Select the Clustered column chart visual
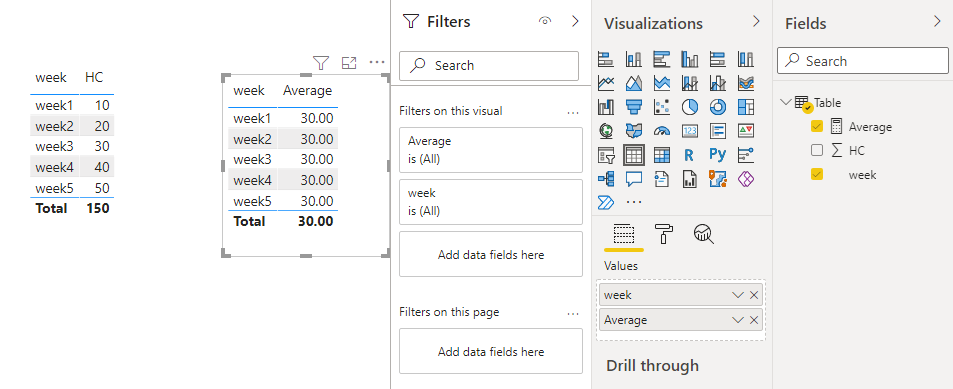Screen dimensions: 953x389 point(689,59)
